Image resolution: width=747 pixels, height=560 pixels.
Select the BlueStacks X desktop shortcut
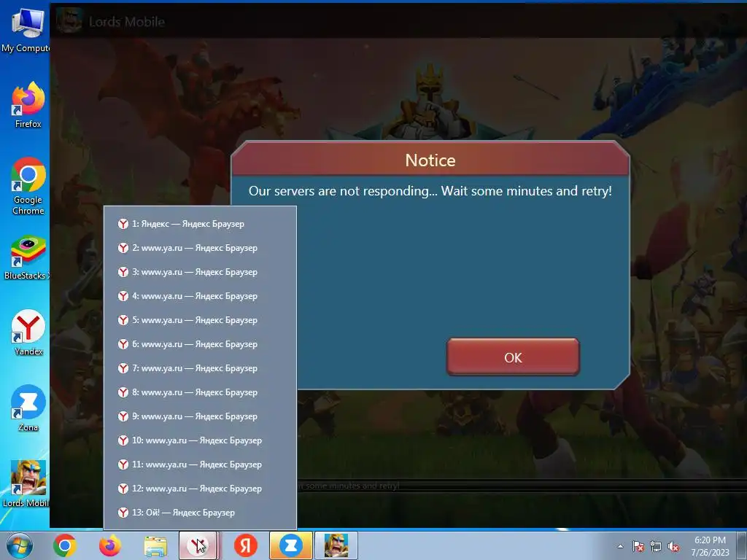27,258
